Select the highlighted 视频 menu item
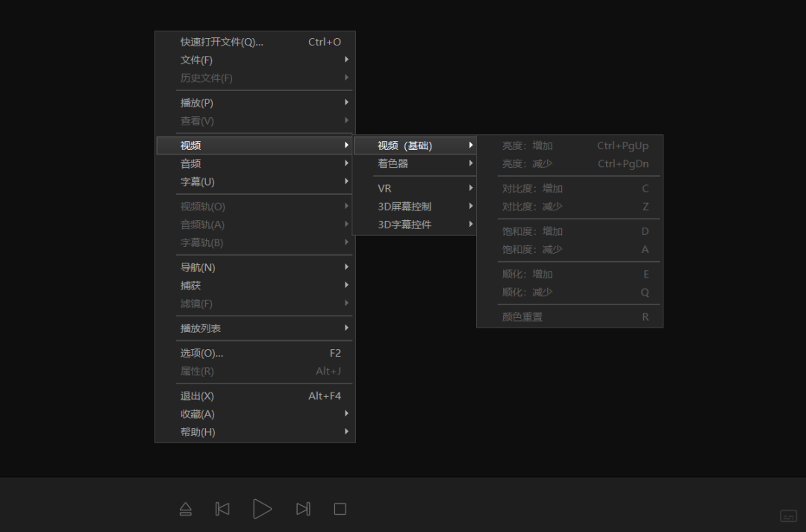This screenshot has width=806, height=532. point(255,145)
